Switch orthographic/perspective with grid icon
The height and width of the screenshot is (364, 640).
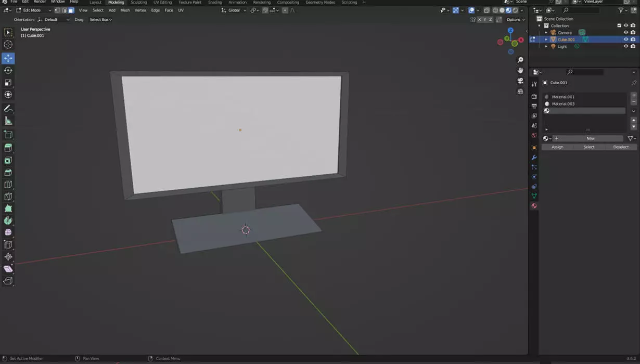(520, 91)
